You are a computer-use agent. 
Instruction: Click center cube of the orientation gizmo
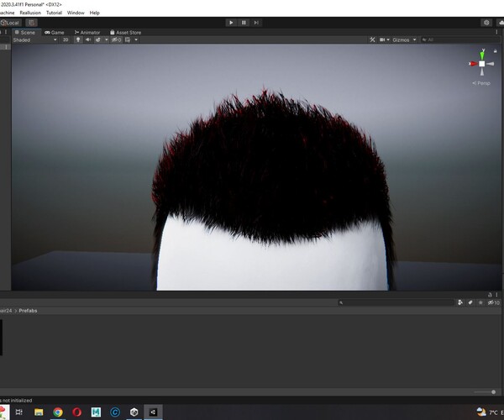482,64
